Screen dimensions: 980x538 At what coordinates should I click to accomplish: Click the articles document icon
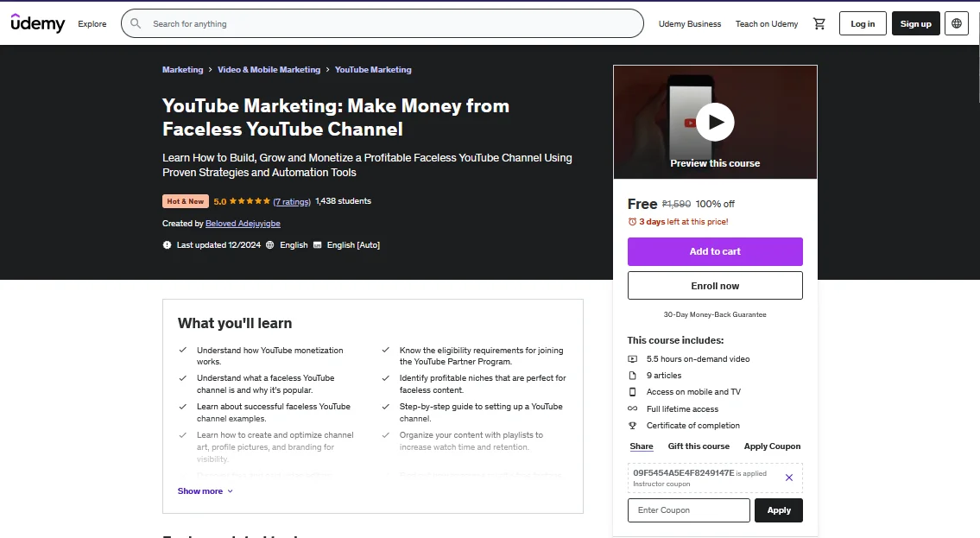[x=633, y=376]
